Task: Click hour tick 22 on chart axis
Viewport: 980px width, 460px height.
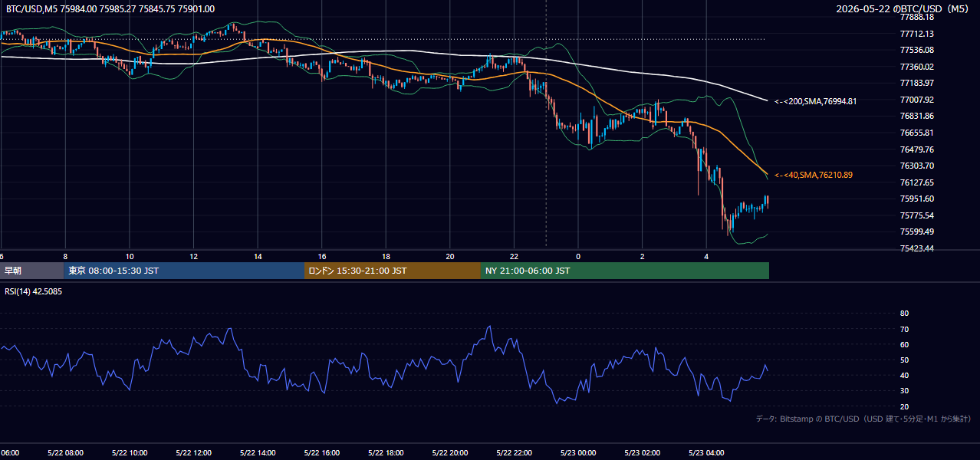Action: [514, 256]
